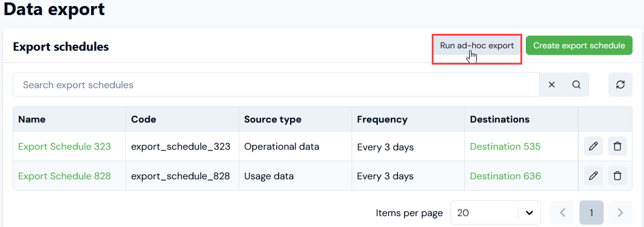Delete Export Schedule 828 with trash icon
The height and width of the screenshot is (227, 644).
(617, 176)
